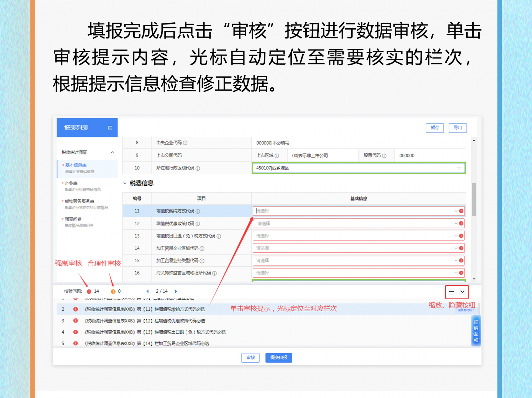
Task: Open the 所在地行政区划代码 dropdown
Action: 359,168
